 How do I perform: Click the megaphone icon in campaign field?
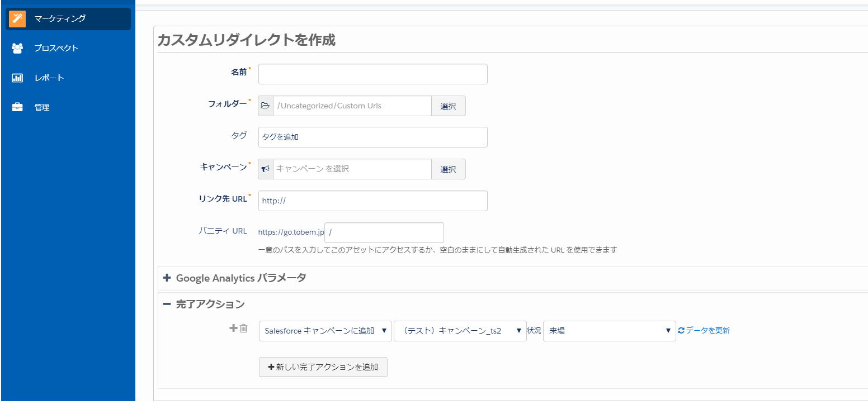click(x=266, y=169)
